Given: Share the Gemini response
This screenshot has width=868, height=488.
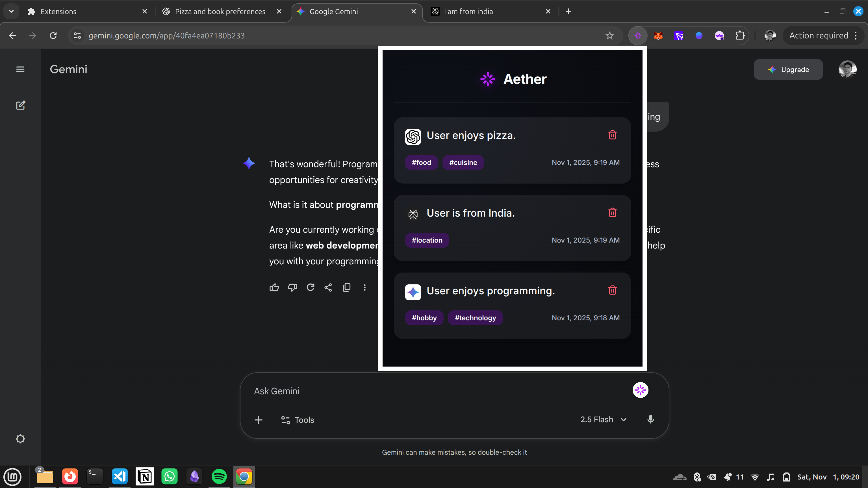Looking at the screenshot, I should pos(328,287).
